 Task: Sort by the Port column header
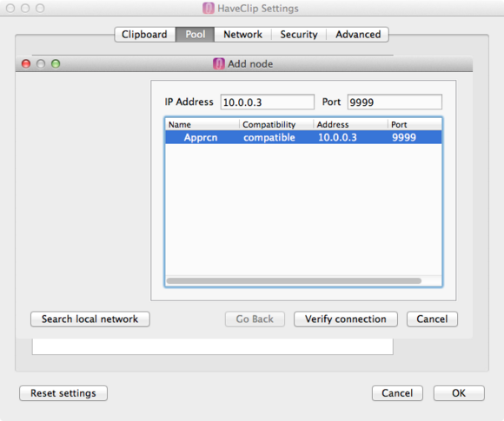414,124
